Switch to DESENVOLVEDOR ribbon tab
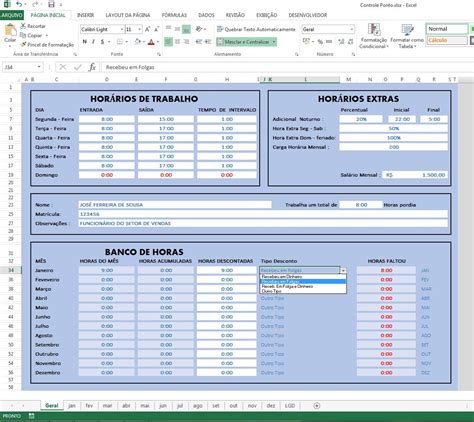The image size is (474, 422). [308, 15]
